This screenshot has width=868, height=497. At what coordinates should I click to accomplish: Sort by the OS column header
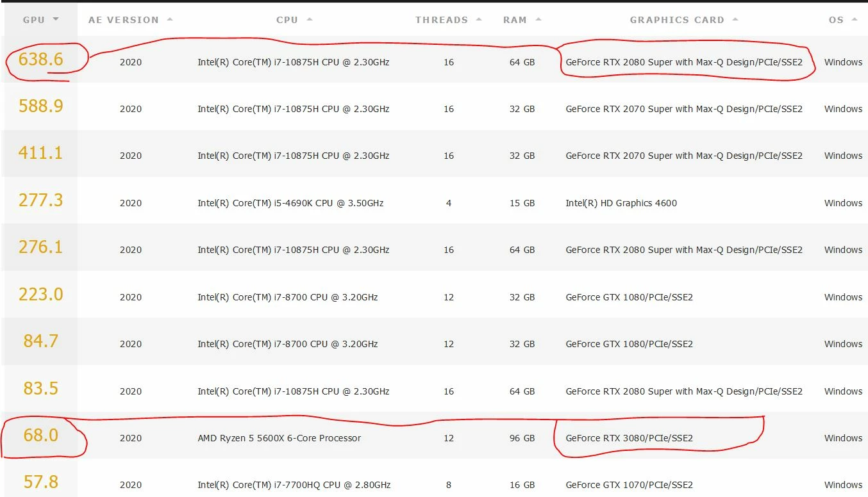pyautogui.click(x=843, y=20)
